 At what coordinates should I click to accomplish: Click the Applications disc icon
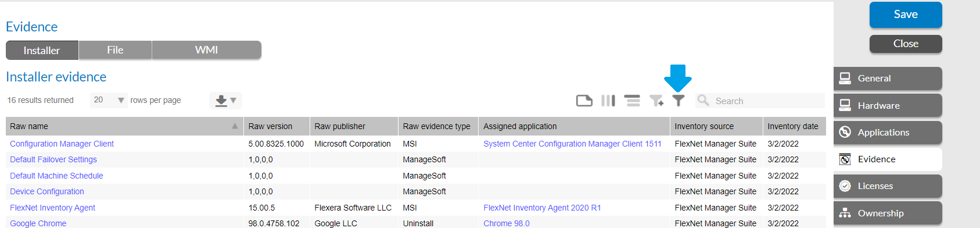(x=845, y=132)
